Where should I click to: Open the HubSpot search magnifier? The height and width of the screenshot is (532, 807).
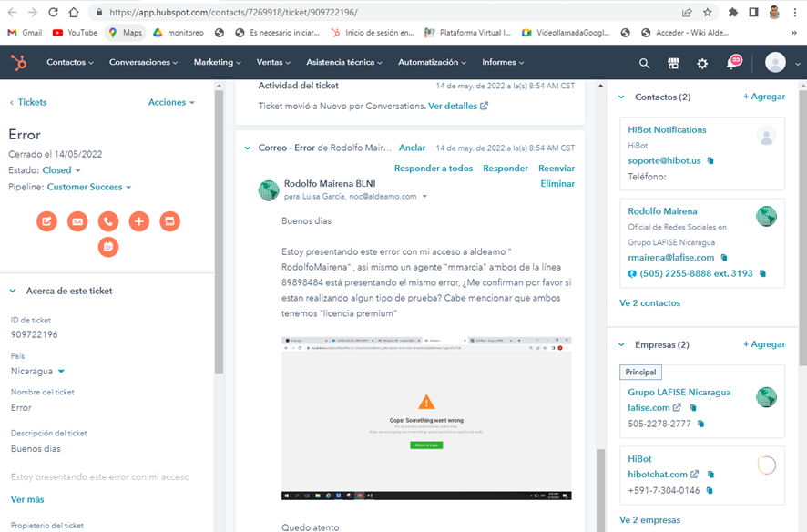tap(644, 63)
